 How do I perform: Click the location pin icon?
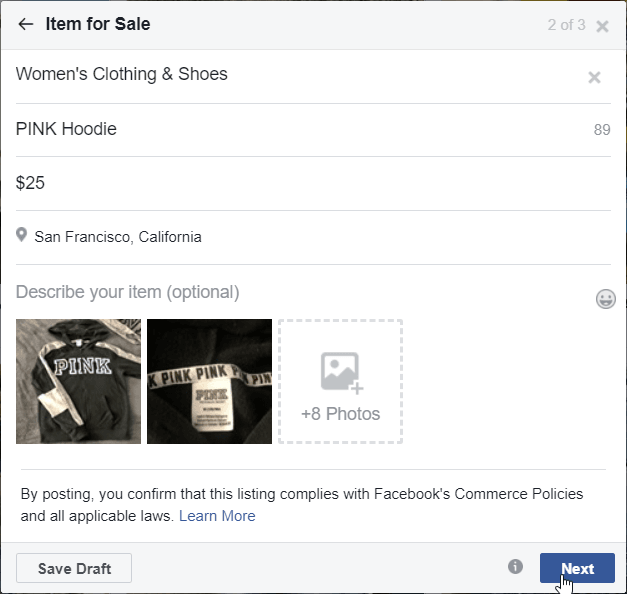point(21,235)
